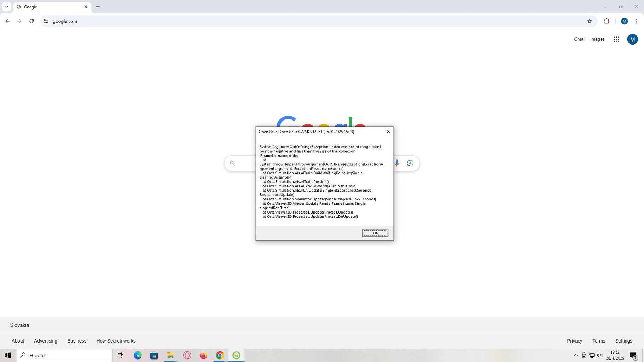Viewport: 644px width, 362px height.
Task: Open Firefox from the taskbar
Action: click(x=203, y=355)
